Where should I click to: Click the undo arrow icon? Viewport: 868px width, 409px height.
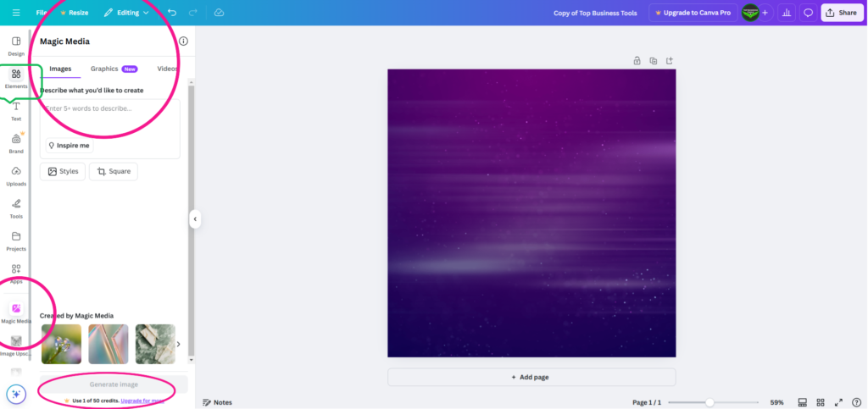[x=172, y=13]
